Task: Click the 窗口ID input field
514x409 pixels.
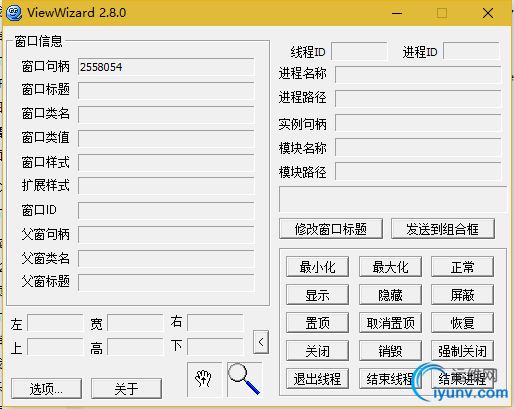Action: click(x=166, y=211)
